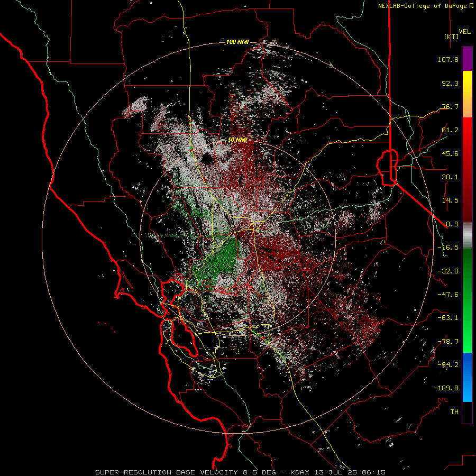Click the NEXLAB-College of DuPage title text
476x476 pixels.
coord(422,6)
